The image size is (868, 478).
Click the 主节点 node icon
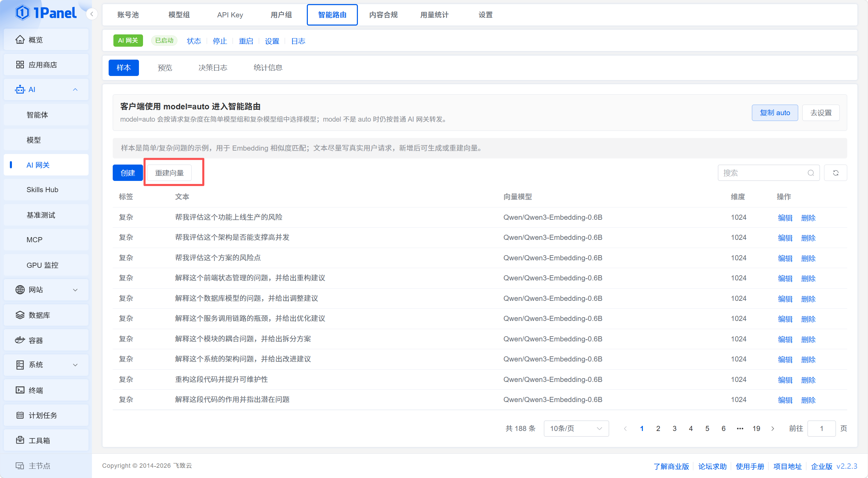(x=20, y=466)
